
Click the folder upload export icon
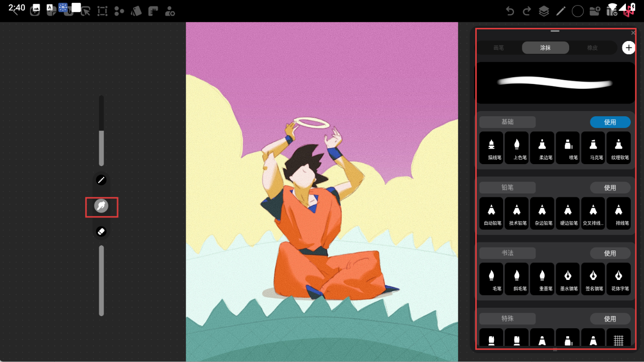(595, 11)
